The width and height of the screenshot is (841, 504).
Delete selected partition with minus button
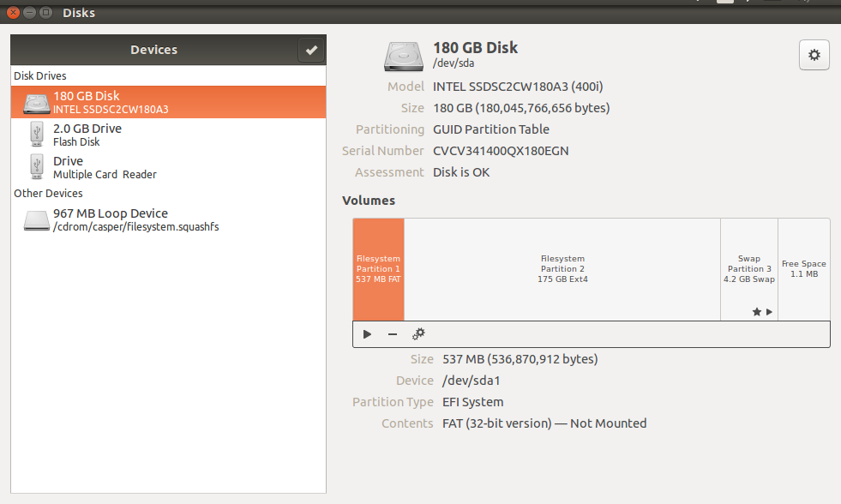click(393, 334)
